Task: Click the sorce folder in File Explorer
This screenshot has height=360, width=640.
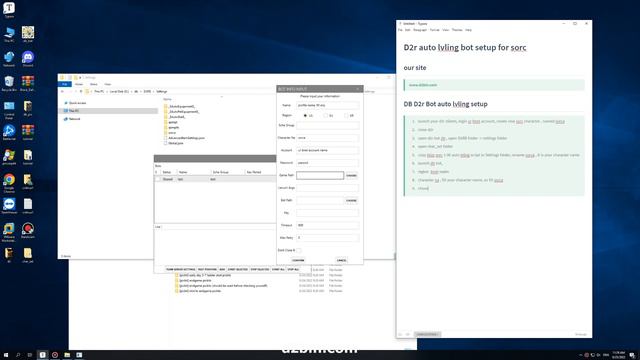Action: 172,133
